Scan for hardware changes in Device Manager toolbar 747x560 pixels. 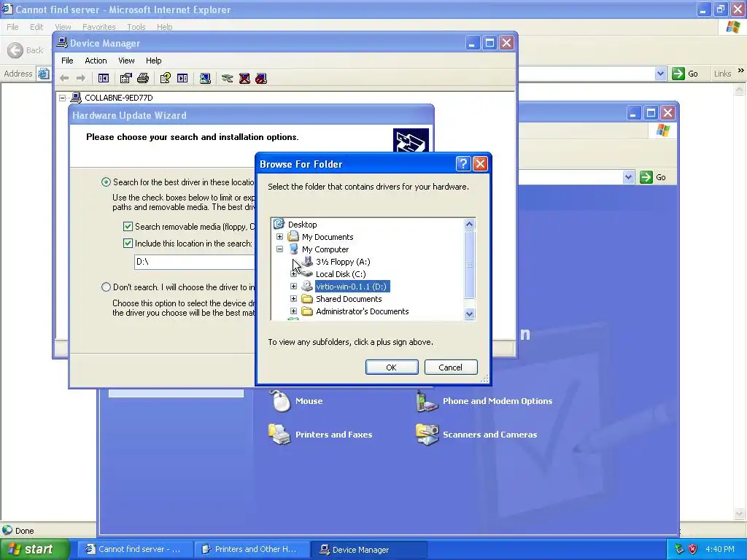pos(205,78)
